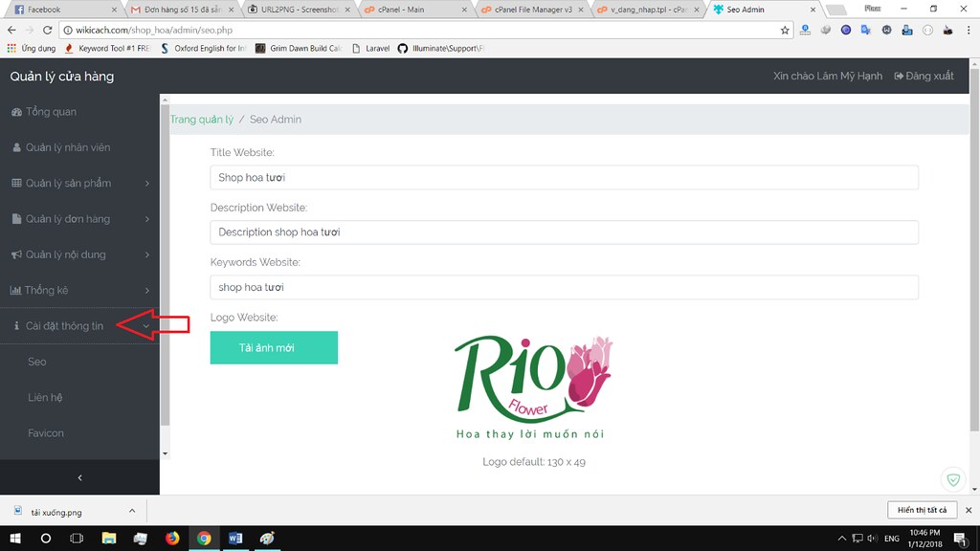
Task: Open File Explorer from the taskbar
Action: (109, 538)
